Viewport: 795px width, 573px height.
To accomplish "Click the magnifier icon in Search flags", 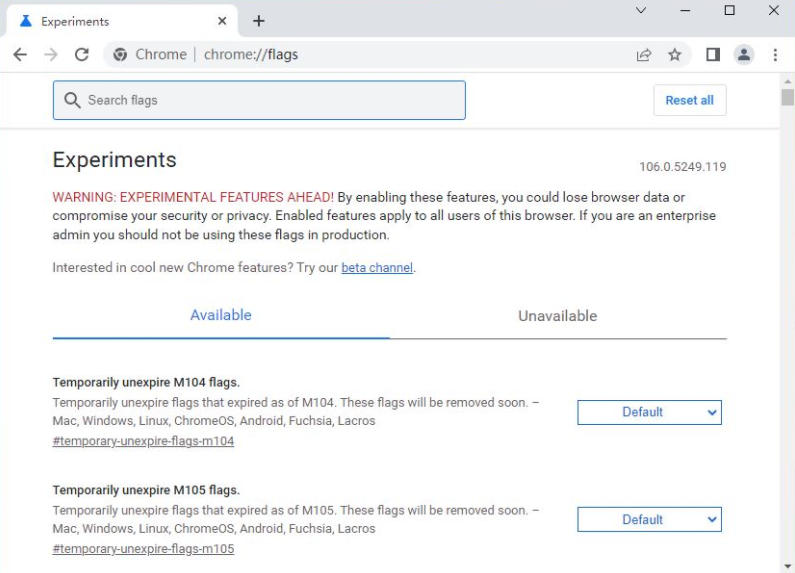I will (72, 100).
